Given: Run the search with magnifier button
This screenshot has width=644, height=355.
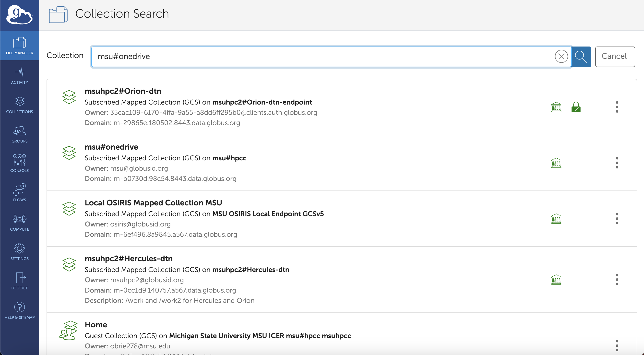Looking at the screenshot, I should pyautogui.click(x=581, y=57).
